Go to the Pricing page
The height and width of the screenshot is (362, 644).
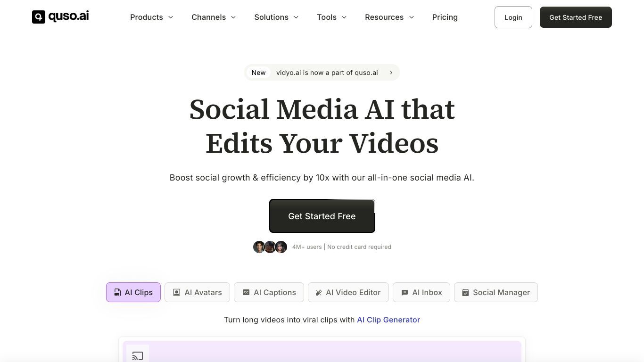[x=445, y=17]
